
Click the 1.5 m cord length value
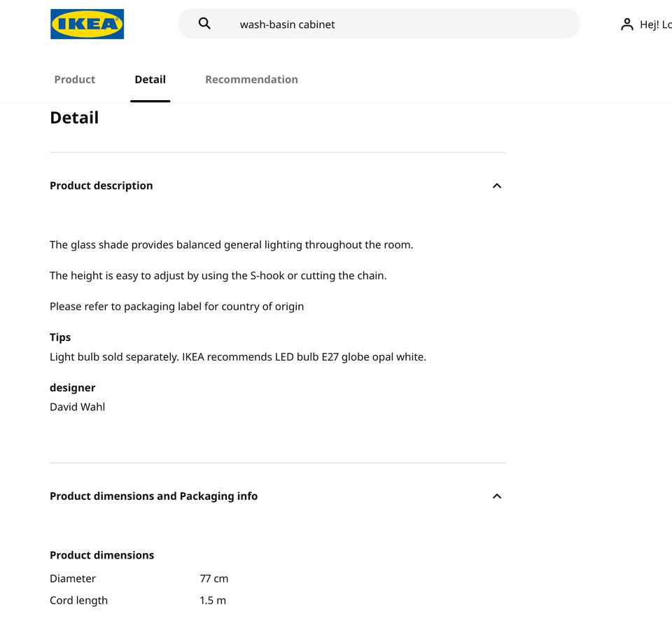213,600
